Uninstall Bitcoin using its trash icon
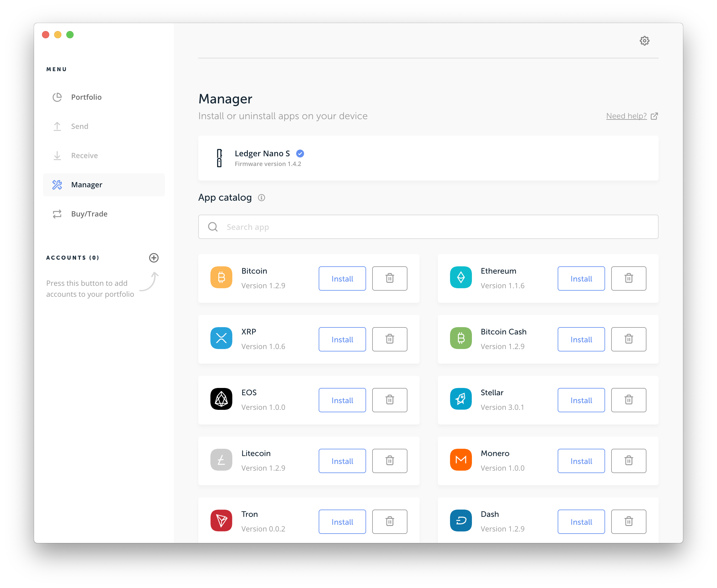The height and width of the screenshot is (588, 717). point(390,278)
